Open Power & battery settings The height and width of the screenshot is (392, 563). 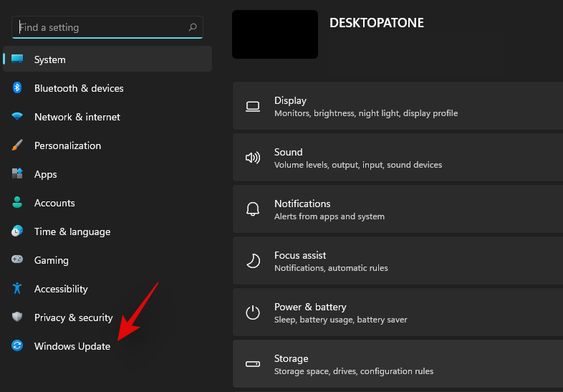[398, 312]
